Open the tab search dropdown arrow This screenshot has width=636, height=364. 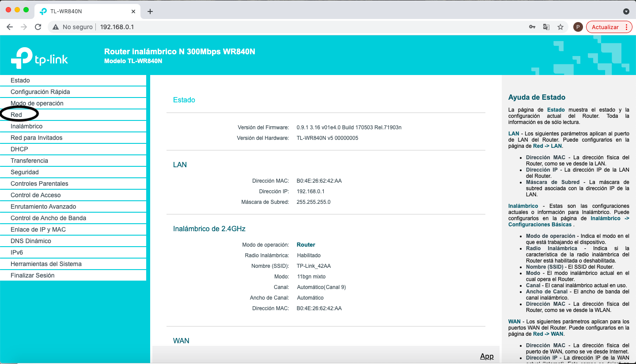pyautogui.click(x=626, y=11)
